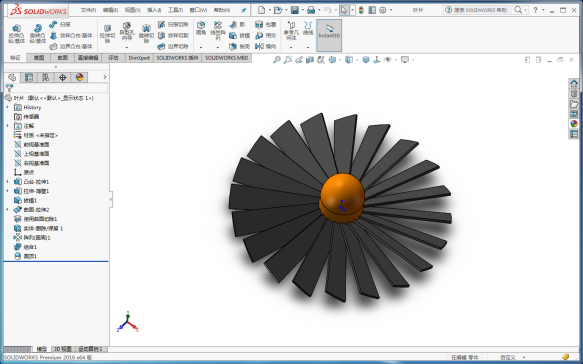
Task: Open the ConfigurationManager panel tab
Action: pyautogui.click(x=45, y=77)
